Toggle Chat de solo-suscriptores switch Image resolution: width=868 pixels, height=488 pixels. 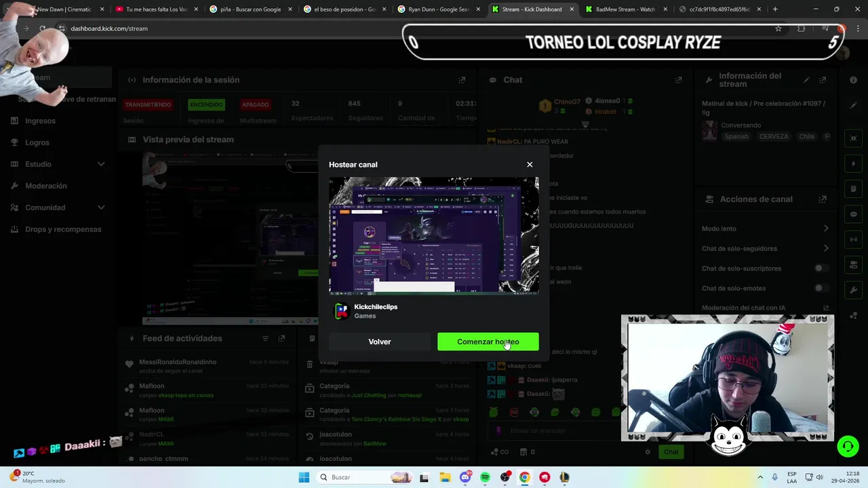click(821, 268)
